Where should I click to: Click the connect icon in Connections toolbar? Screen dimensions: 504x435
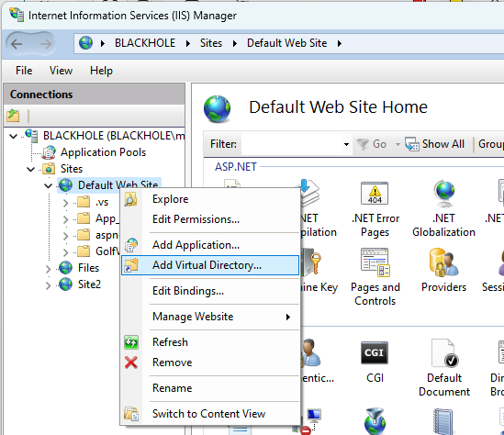point(13,116)
